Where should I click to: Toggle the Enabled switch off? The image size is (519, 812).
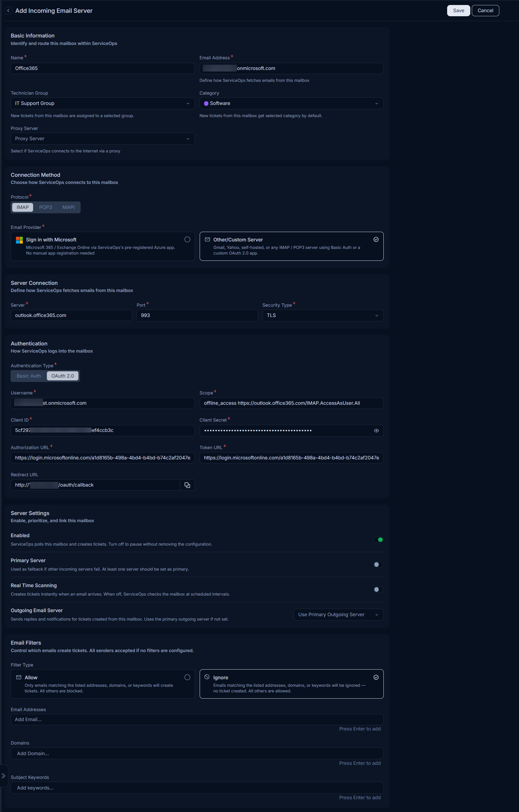[378, 540]
